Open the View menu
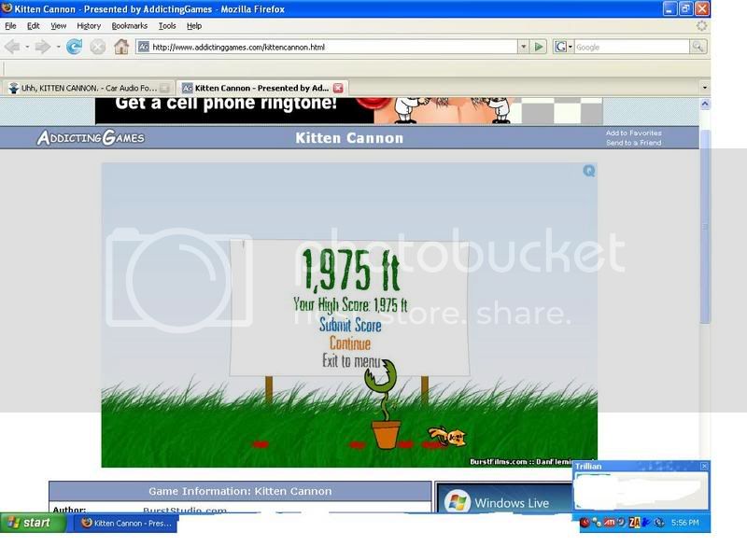The width and height of the screenshot is (747, 560). (x=59, y=26)
